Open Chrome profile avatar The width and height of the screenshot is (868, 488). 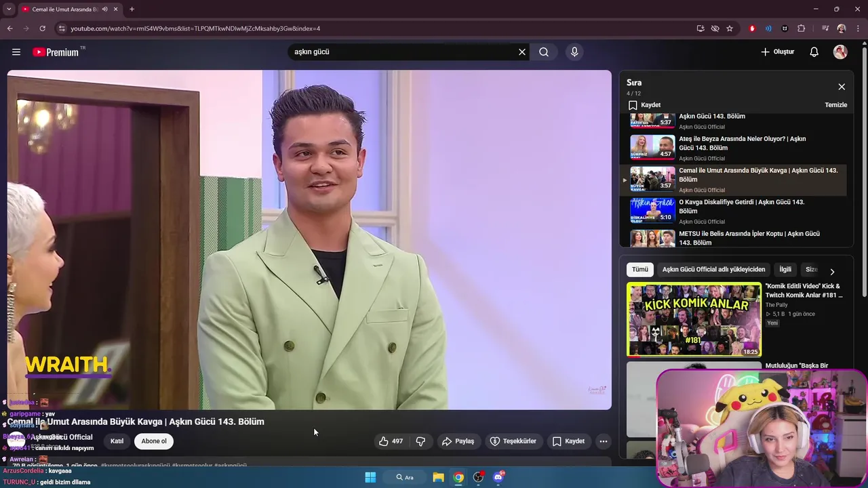click(x=842, y=28)
